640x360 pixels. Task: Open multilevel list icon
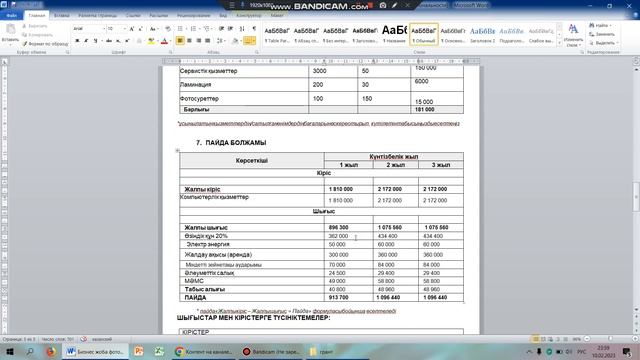pyautogui.click(x=207, y=29)
